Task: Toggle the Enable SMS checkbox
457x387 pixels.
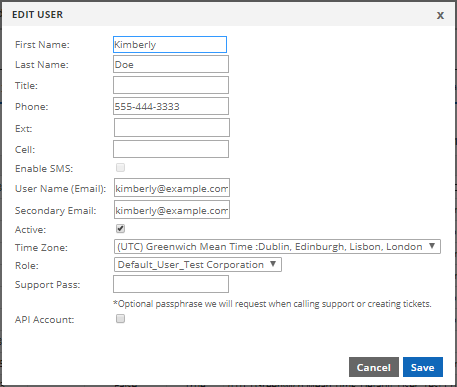Action: coord(120,167)
